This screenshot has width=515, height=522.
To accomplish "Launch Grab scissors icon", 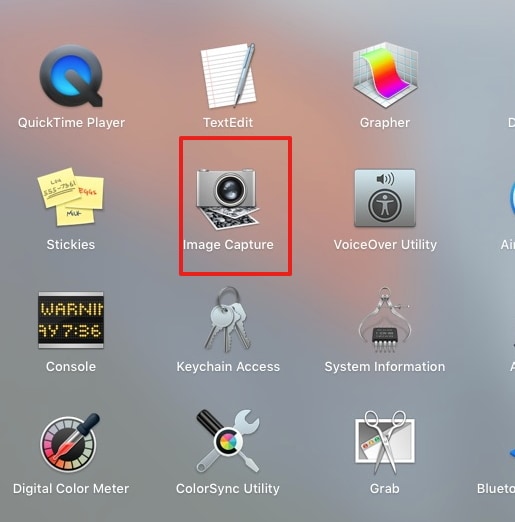I will (385, 442).
